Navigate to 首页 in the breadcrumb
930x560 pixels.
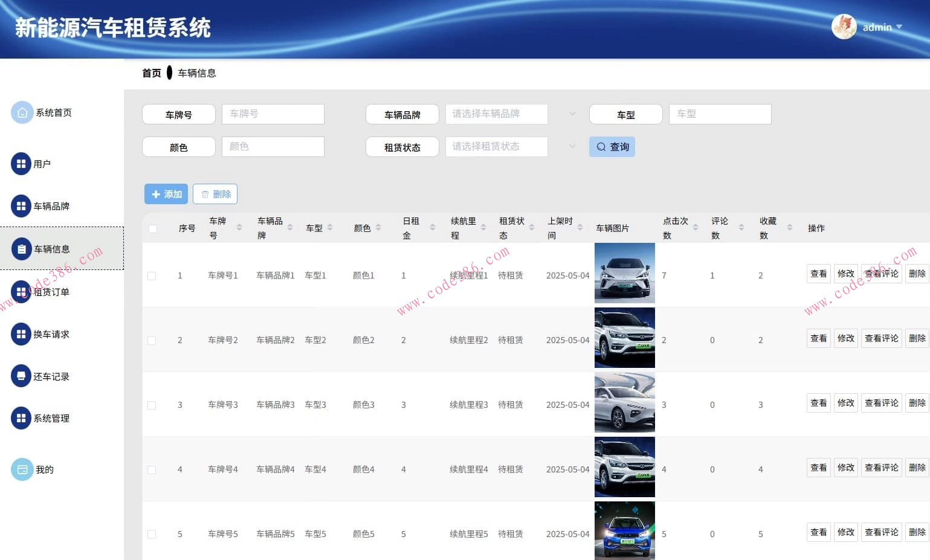(150, 72)
